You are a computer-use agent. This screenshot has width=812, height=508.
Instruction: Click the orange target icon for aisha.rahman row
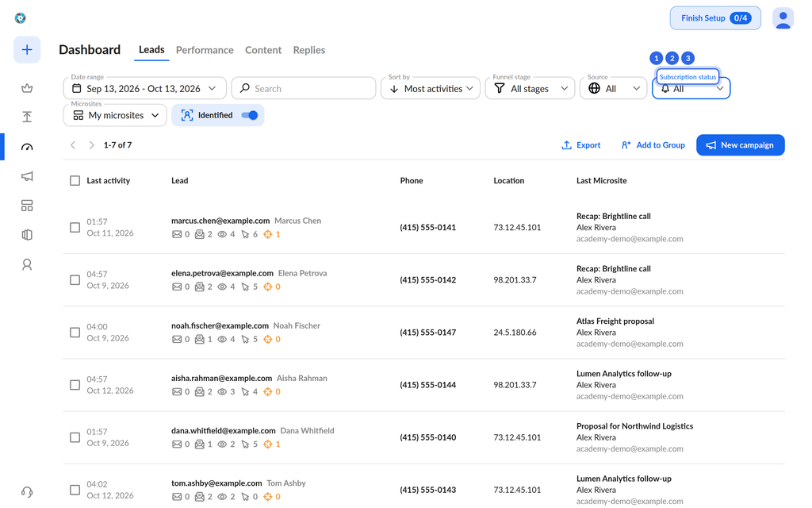[x=268, y=391]
